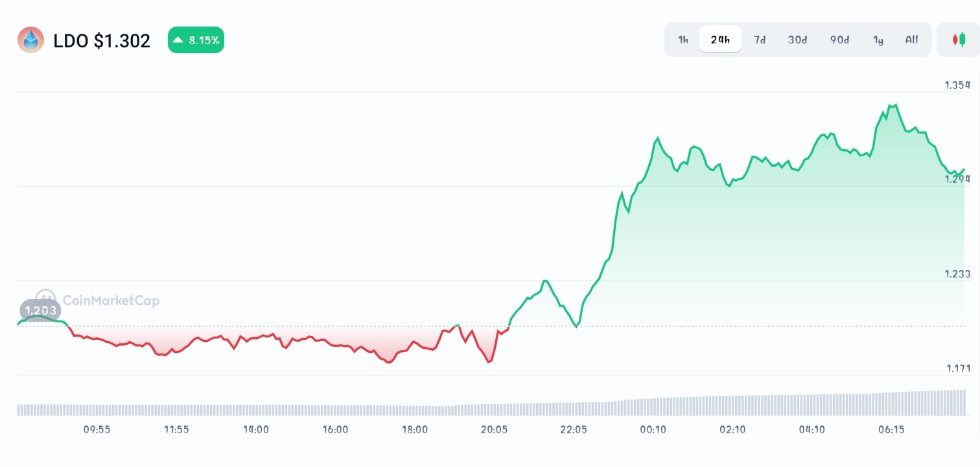Toggle the 8.15% change badge
The image size is (980, 467).
196,40
